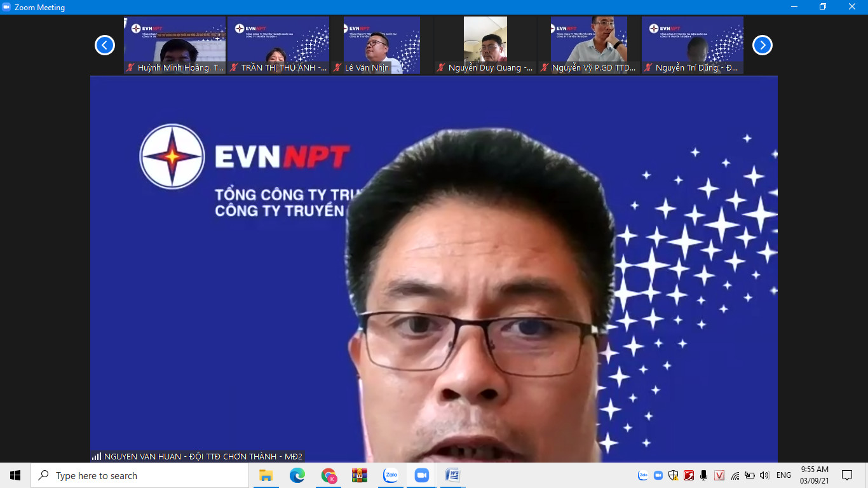Open the notification action center
This screenshot has width=868, height=488.
pos(846,475)
